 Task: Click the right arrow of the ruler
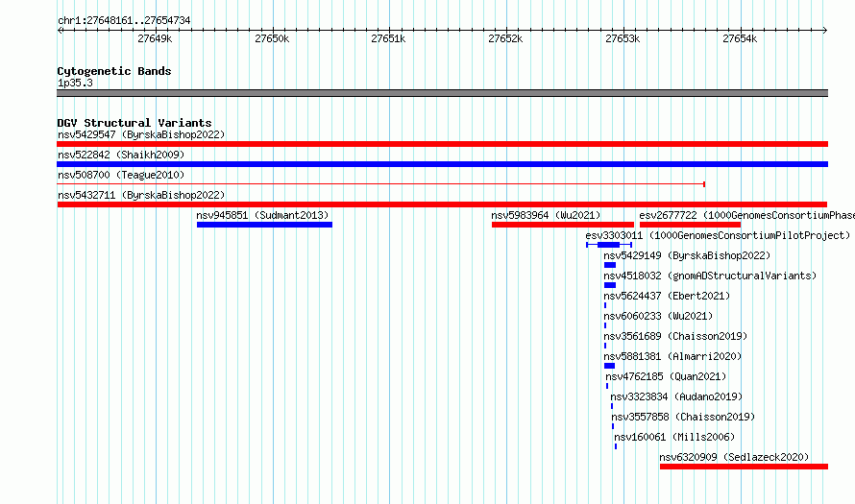click(825, 31)
